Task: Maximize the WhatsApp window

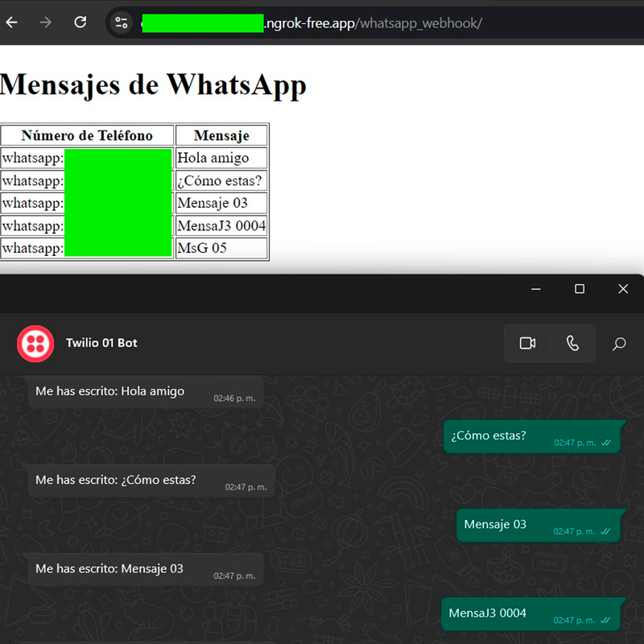Action: coord(580,289)
